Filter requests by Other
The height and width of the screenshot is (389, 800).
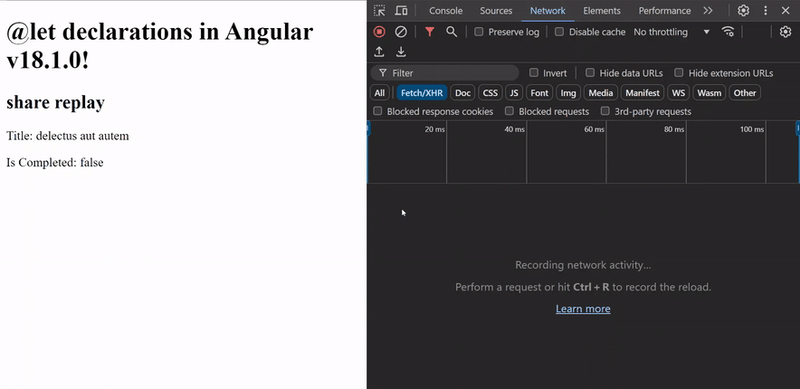click(745, 93)
